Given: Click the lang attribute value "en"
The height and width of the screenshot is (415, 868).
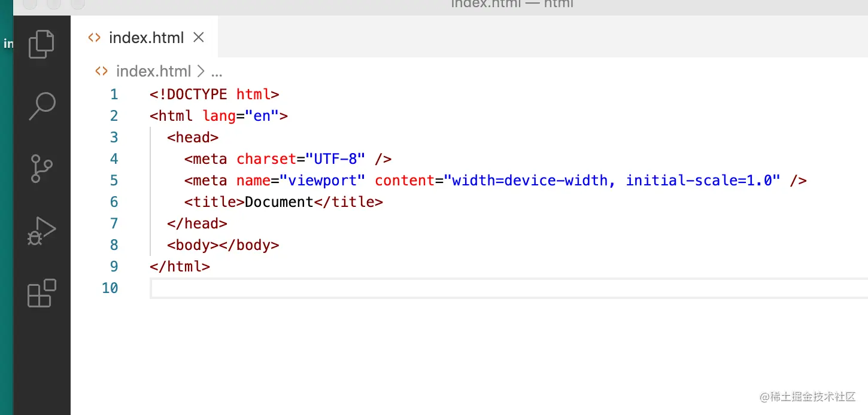Looking at the screenshot, I should click(262, 116).
